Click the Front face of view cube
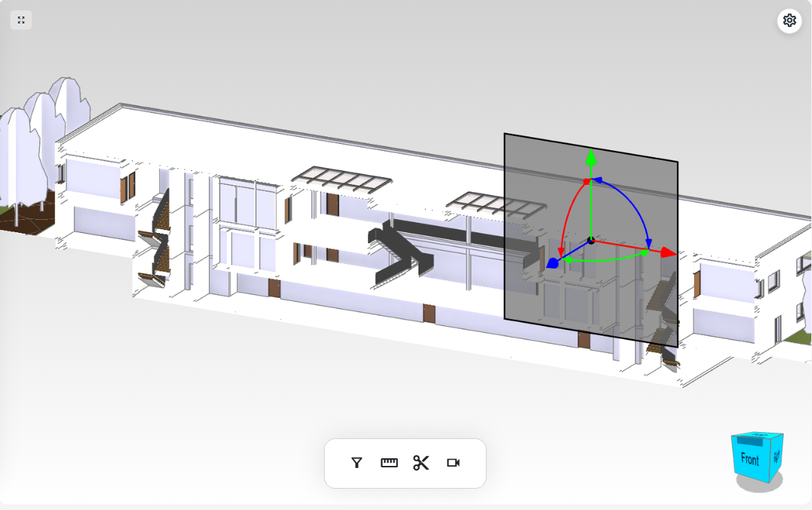Screen dimensions: 812x510 click(751, 460)
